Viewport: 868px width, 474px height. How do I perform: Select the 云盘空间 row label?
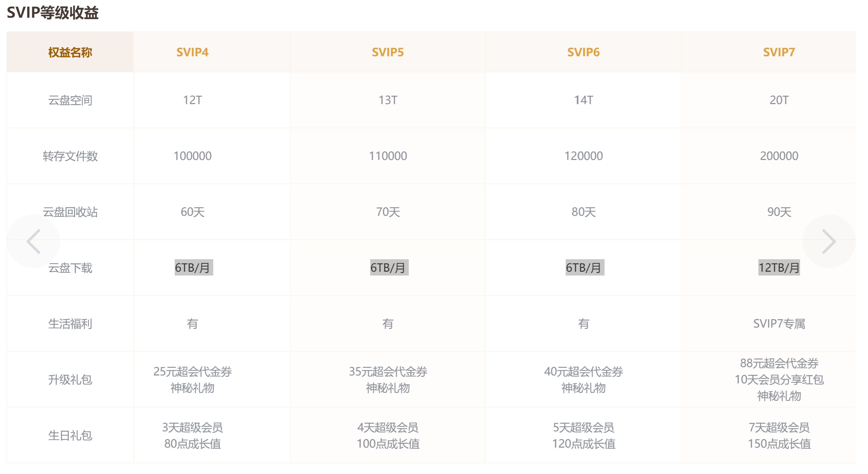click(70, 100)
